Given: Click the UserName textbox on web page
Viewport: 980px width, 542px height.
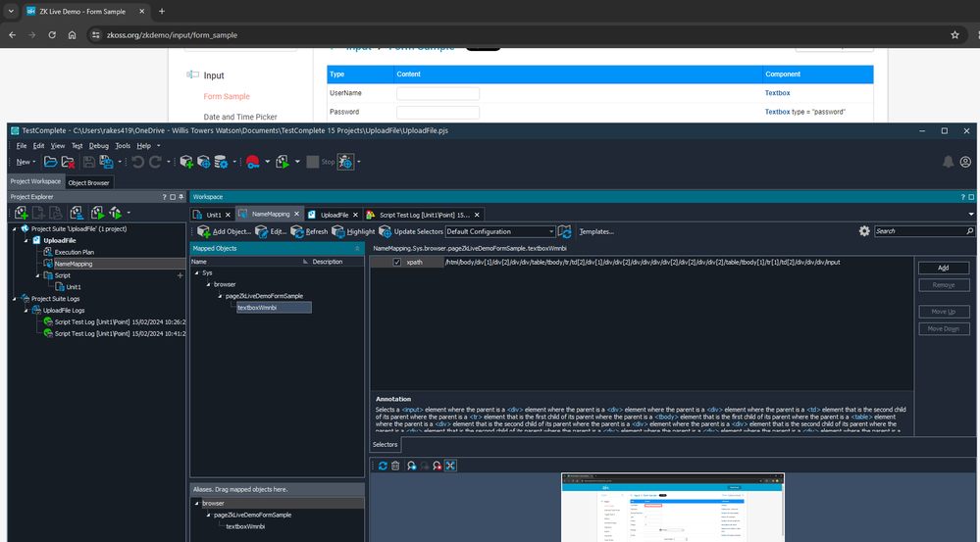Looking at the screenshot, I should (438, 93).
